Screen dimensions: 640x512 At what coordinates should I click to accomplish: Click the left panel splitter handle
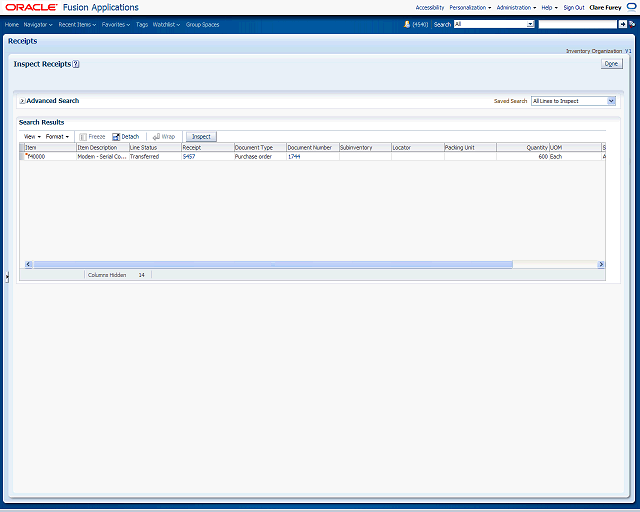[x=6, y=276]
